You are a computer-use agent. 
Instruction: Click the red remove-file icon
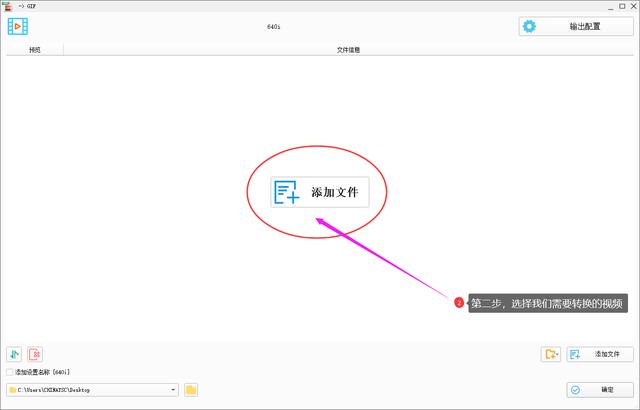click(x=35, y=354)
